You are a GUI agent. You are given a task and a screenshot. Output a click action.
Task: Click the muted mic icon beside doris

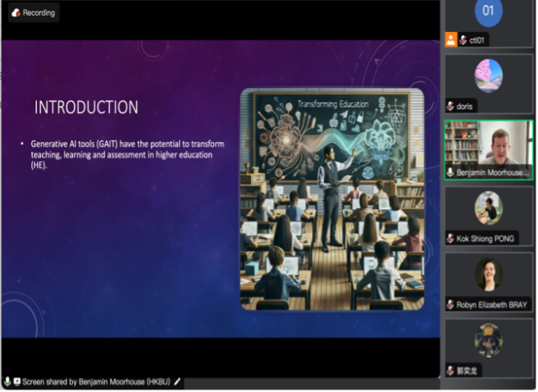coord(451,107)
